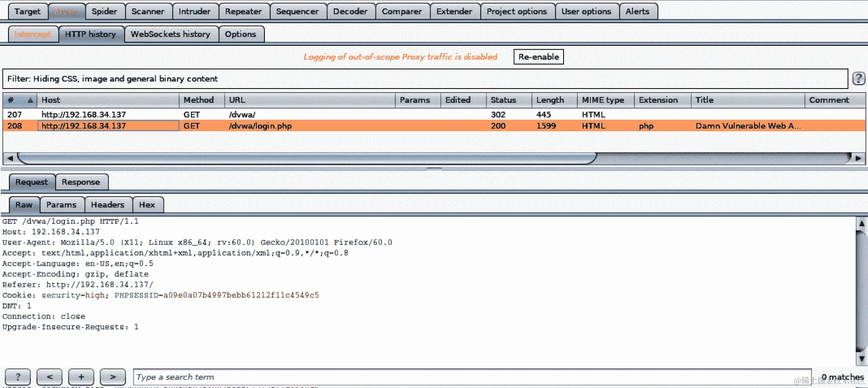
Task: Sort by the MIME type column header
Action: [x=605, y=100]
